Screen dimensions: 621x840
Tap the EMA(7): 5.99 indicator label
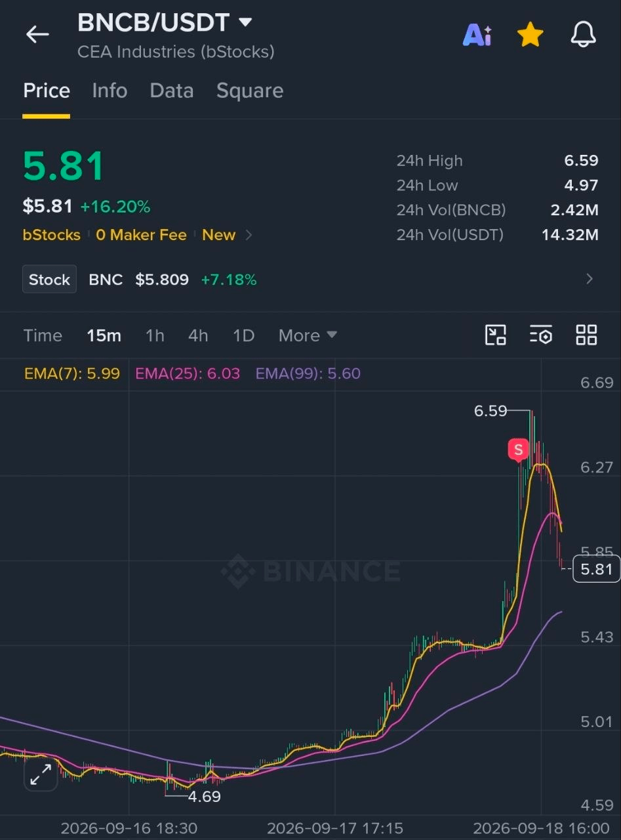pos(72,373)
